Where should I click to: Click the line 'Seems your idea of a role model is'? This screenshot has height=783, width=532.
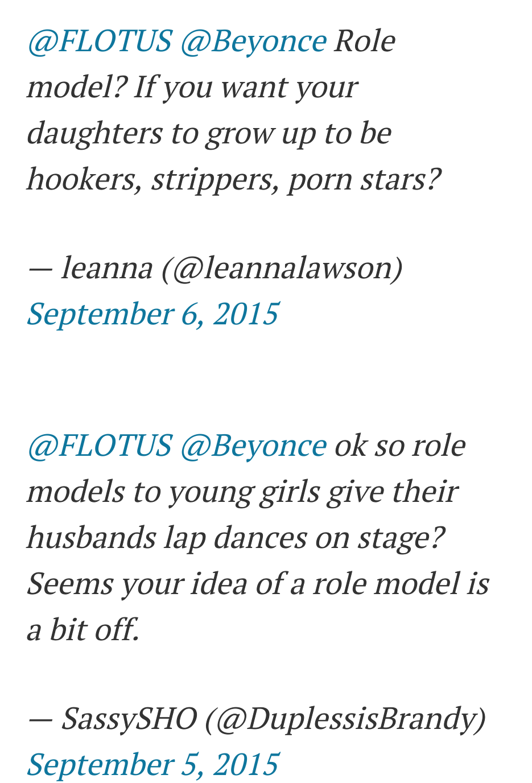tap(258, 584)
